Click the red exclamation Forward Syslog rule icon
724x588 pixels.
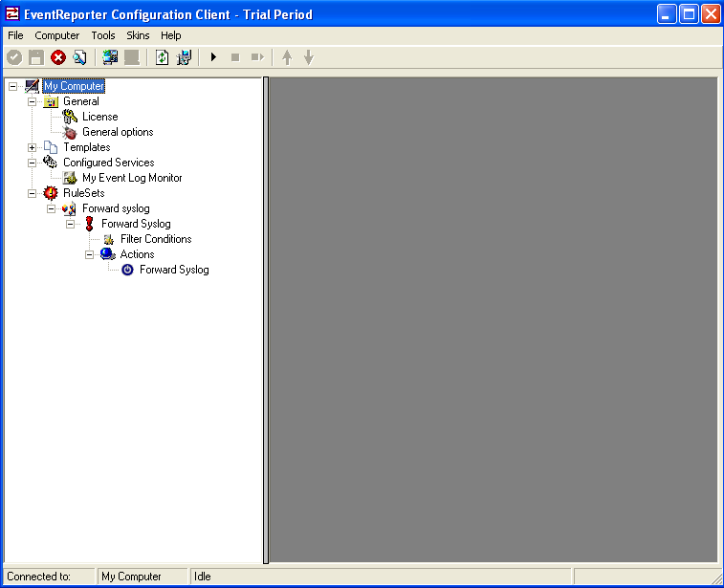point(89,224)
